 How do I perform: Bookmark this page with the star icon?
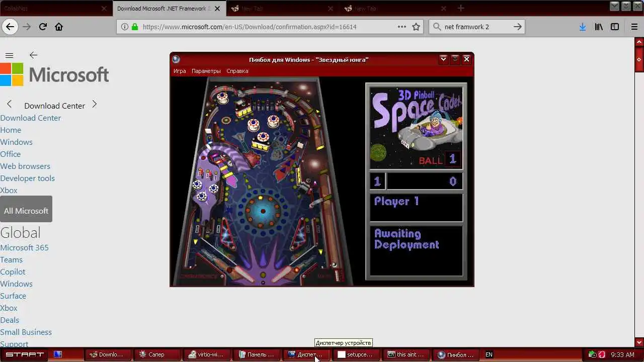coord(416,27)
